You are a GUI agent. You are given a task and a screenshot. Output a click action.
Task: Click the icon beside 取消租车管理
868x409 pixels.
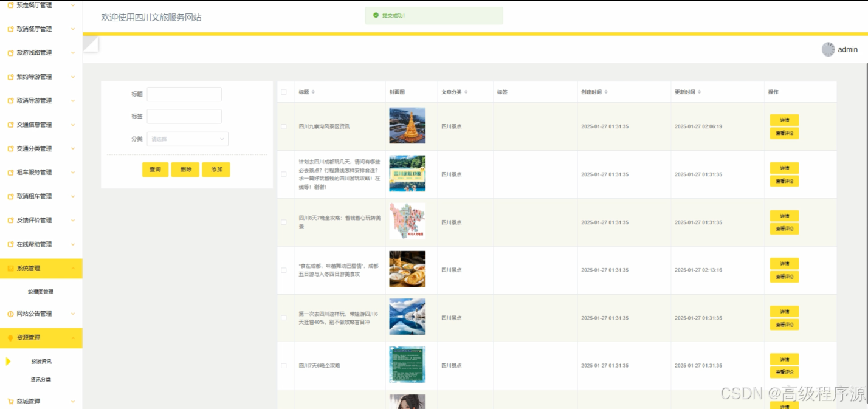[10, 196]
